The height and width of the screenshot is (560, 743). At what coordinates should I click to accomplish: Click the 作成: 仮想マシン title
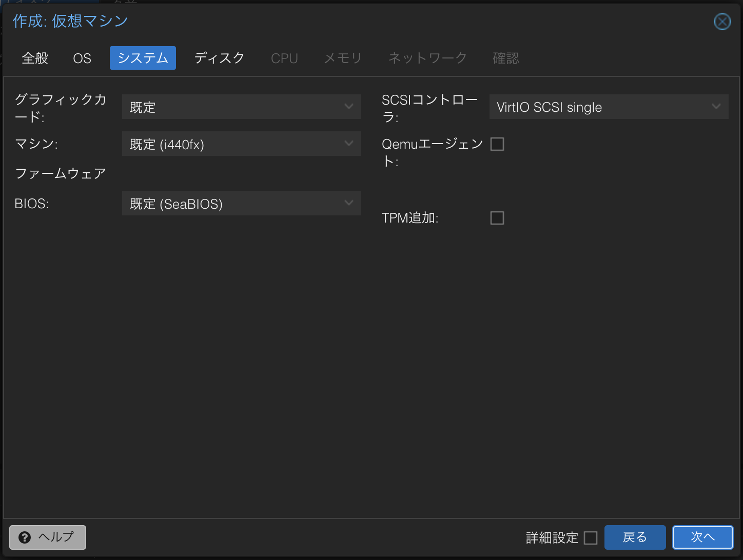click(70, 21)
